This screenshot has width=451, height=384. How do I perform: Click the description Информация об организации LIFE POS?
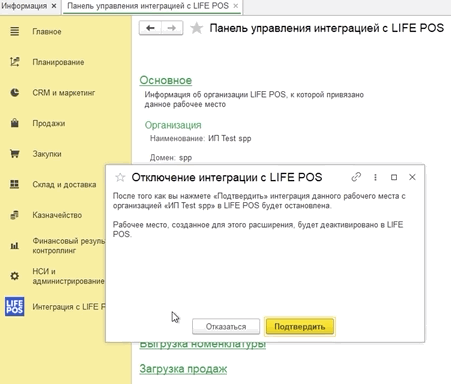[254, 99]
